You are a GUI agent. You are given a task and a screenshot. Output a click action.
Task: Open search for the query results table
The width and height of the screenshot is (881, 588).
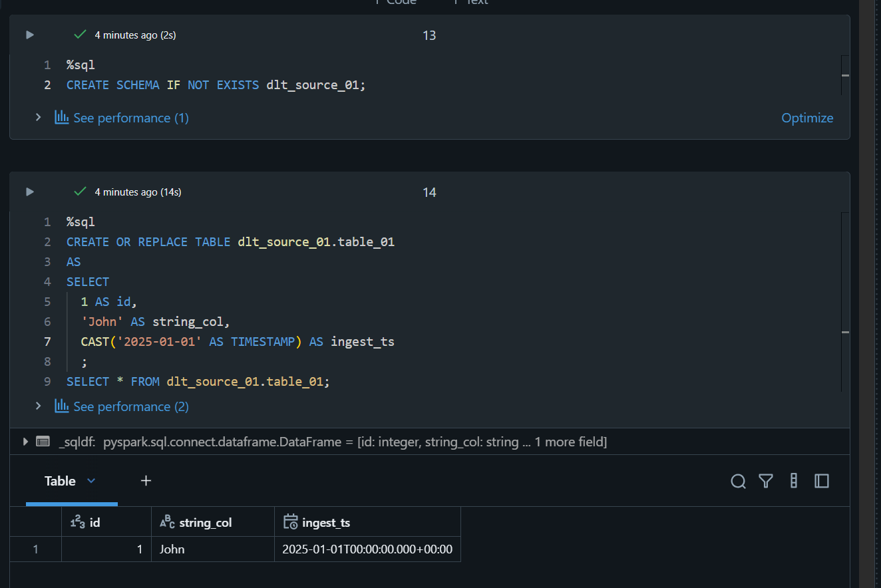point(738,481)
